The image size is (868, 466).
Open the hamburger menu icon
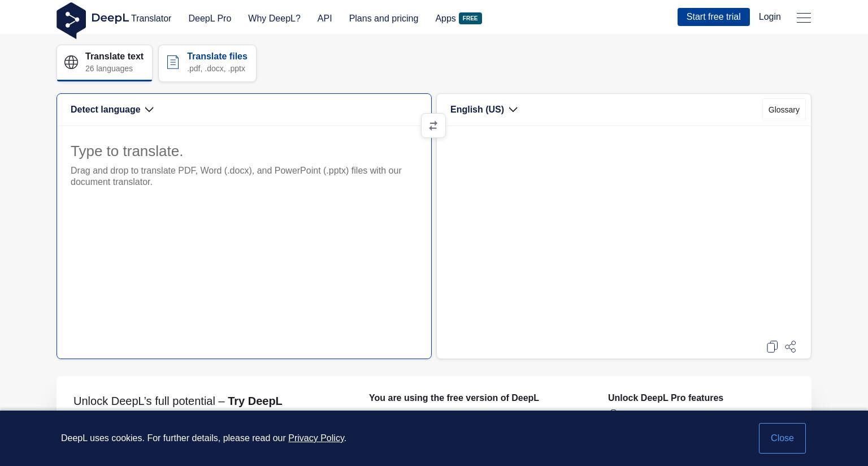click(804, 18)
